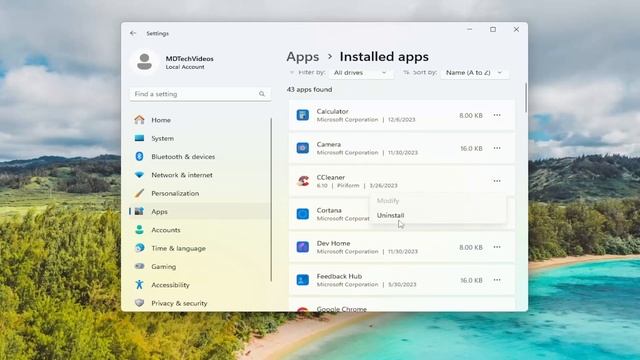Viewport: 640px width, 360px height.
Task: Click the Home sidebar icon
Action: (x=139, y=120)
